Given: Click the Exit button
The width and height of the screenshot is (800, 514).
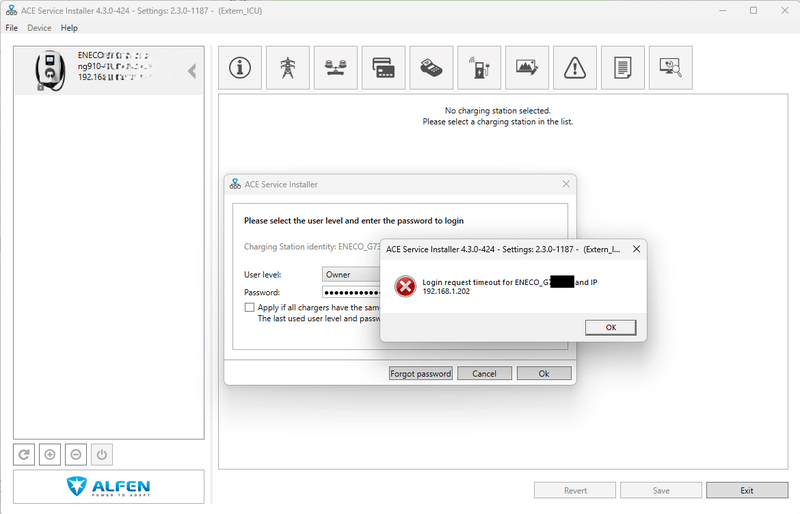Looking at the screenshot, I should [747, 491].
